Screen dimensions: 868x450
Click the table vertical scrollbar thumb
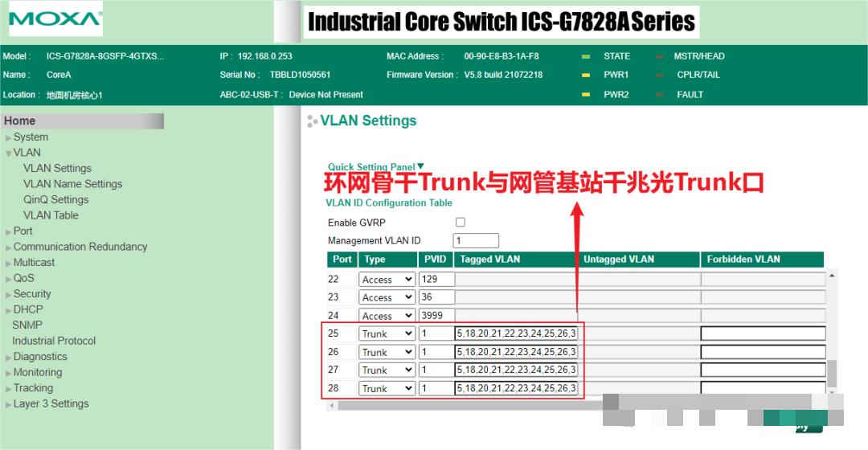832,374
